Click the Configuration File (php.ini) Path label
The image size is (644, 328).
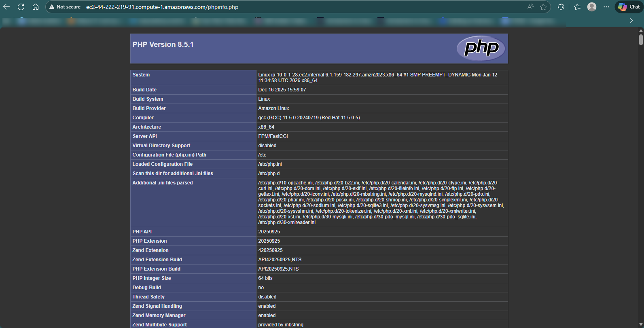pos(169,155)
